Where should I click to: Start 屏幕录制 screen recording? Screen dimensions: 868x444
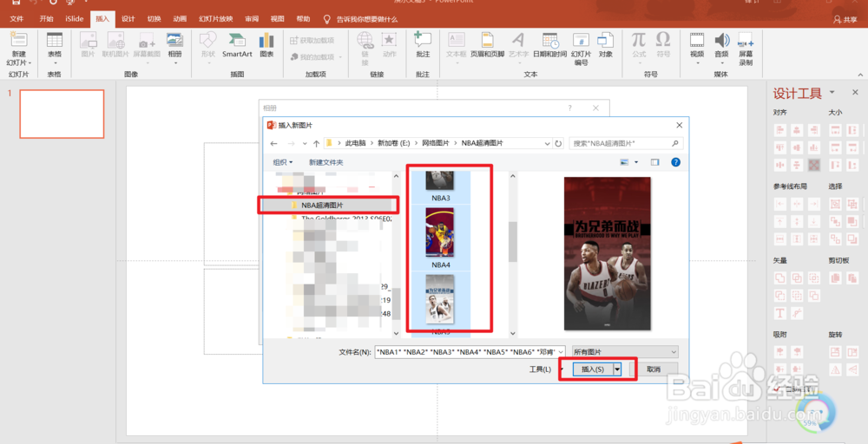pyautogui.click(x=746, y=49)
